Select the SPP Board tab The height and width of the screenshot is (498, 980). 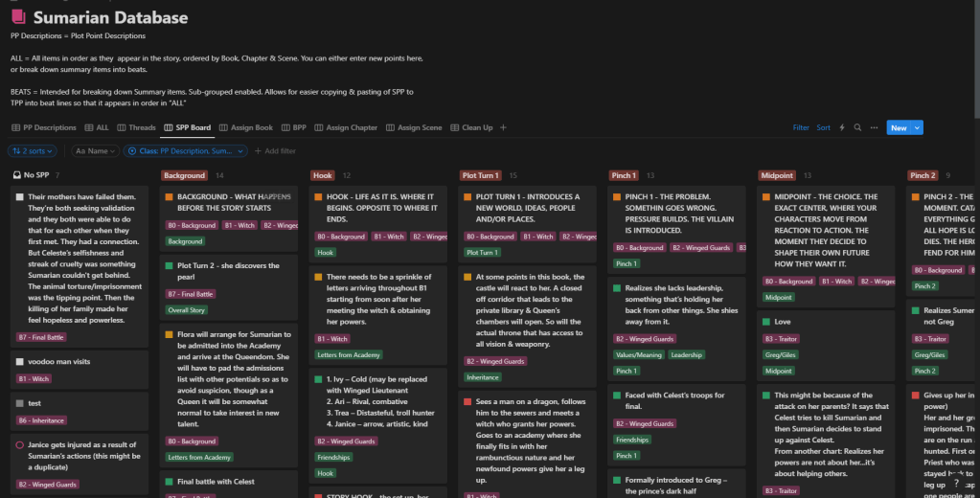(188, 127)
